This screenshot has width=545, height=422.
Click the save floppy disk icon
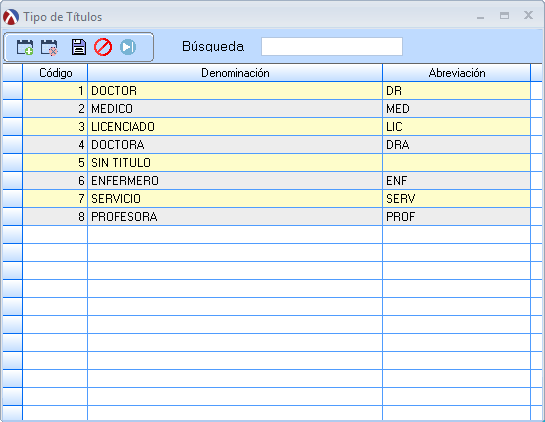click(x=79, y=47)
